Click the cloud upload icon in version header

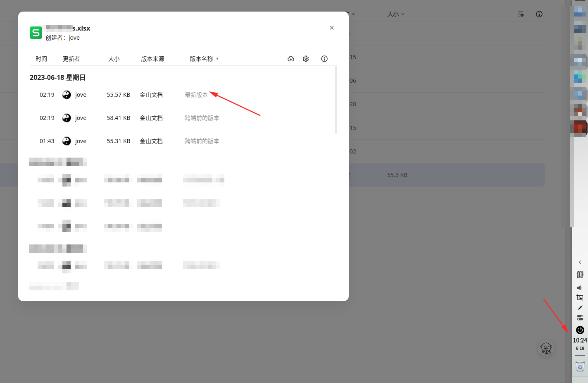291,59
